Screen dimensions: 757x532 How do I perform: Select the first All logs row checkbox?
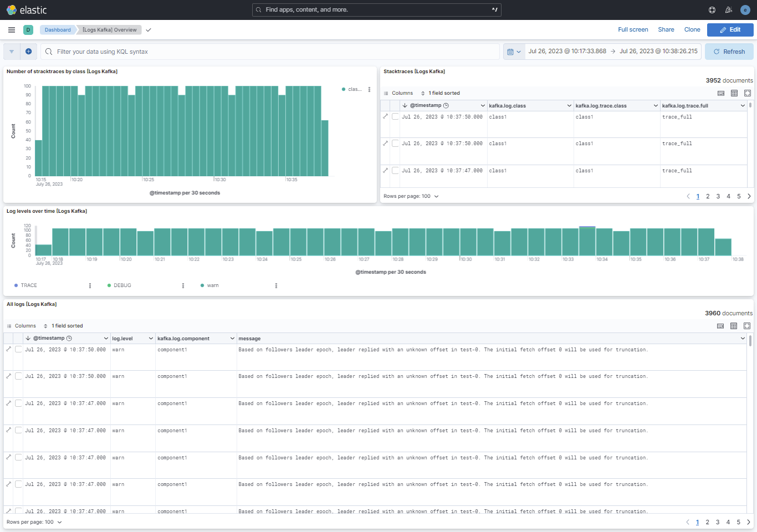tap(18, 349)
